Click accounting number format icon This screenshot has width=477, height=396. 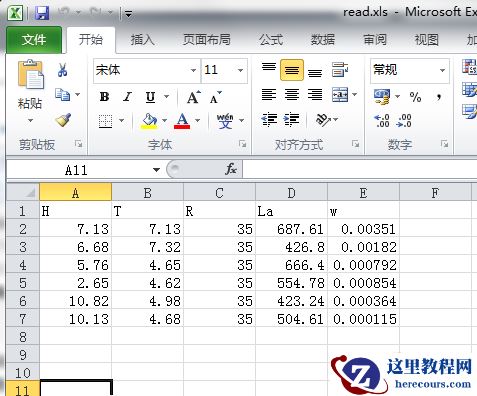click(x=382, y=97)
